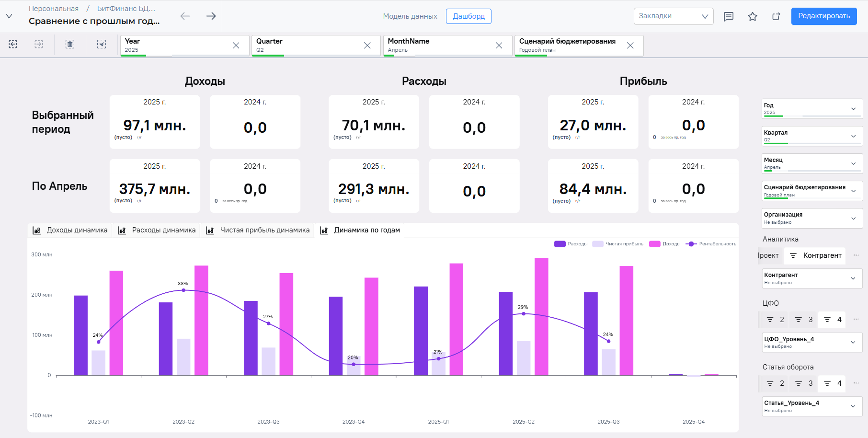
Task: Open the Расходы динамика tab
Action: pos(157,230)
